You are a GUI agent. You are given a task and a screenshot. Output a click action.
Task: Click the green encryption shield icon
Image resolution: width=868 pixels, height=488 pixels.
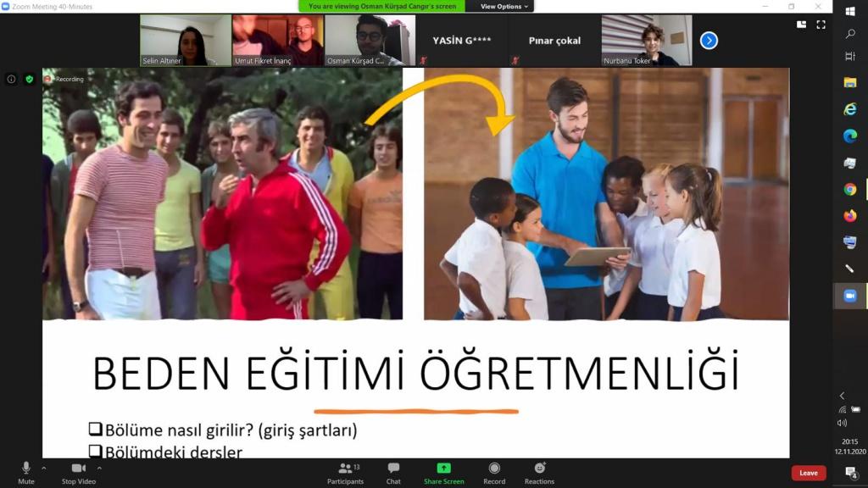(x=30, y=79)
